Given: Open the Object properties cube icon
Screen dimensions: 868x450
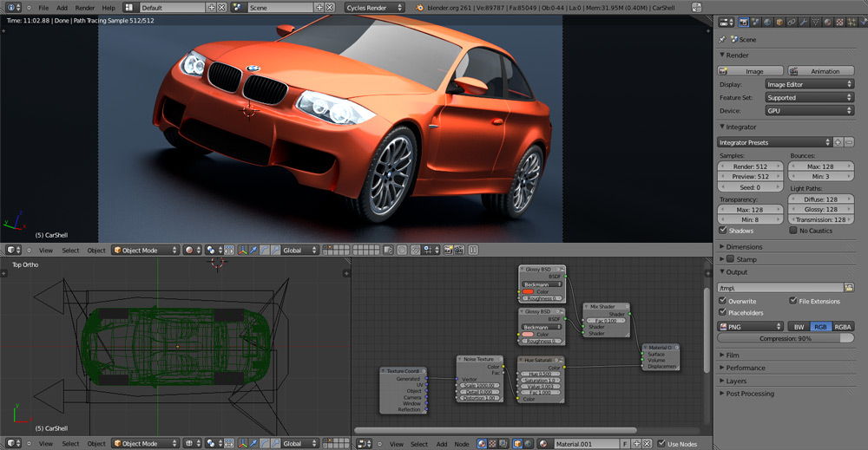Looking at the screenshot, I should click(779, 22).
